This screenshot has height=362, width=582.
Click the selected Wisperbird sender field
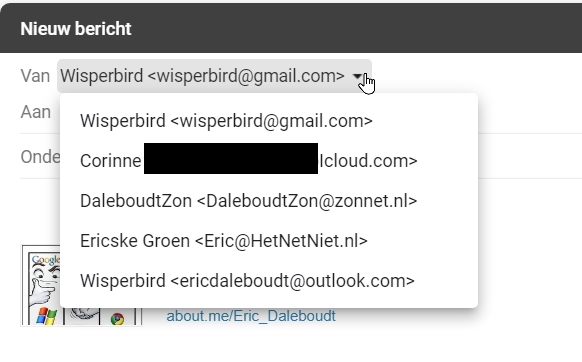pos(214,76)
